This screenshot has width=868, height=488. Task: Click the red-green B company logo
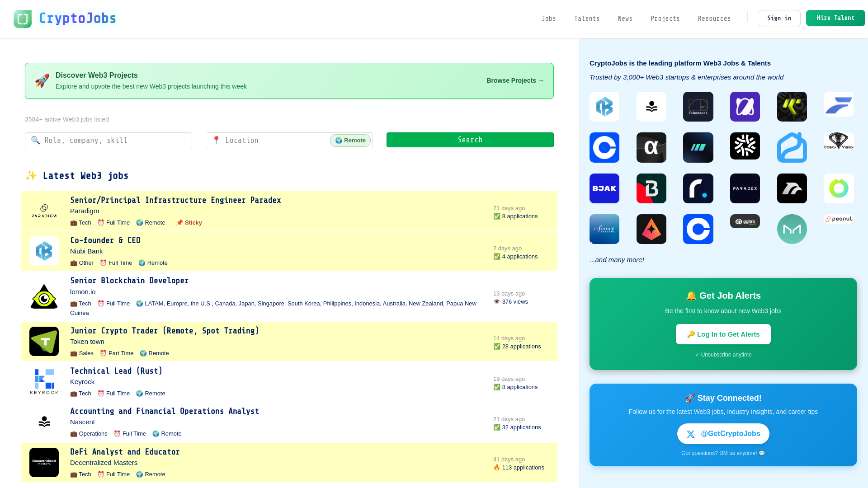point(651,188)
